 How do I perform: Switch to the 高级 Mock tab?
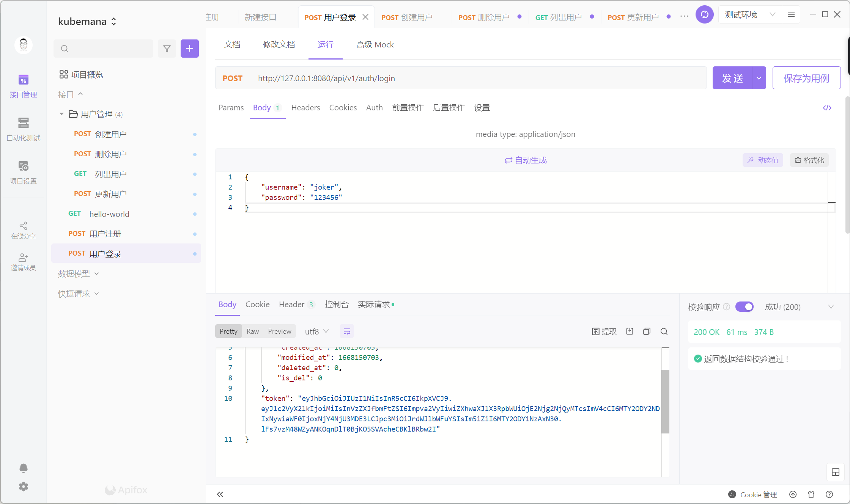375,45
